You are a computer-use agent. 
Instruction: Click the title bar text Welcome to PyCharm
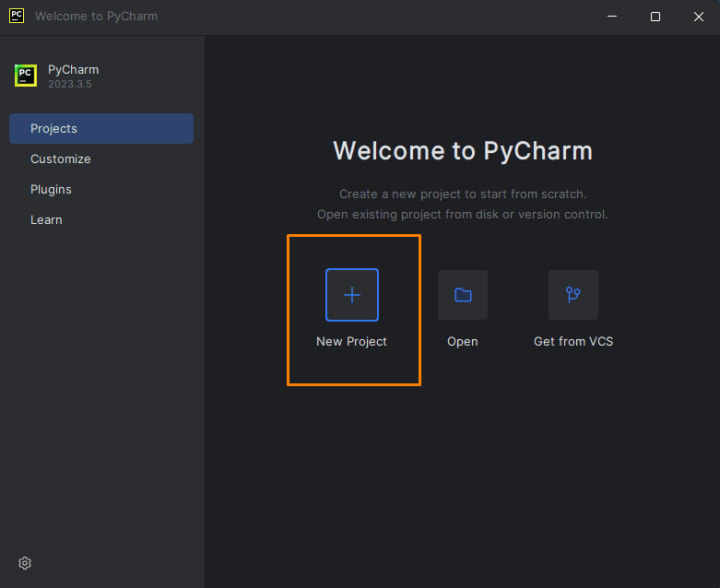(96, 16)
